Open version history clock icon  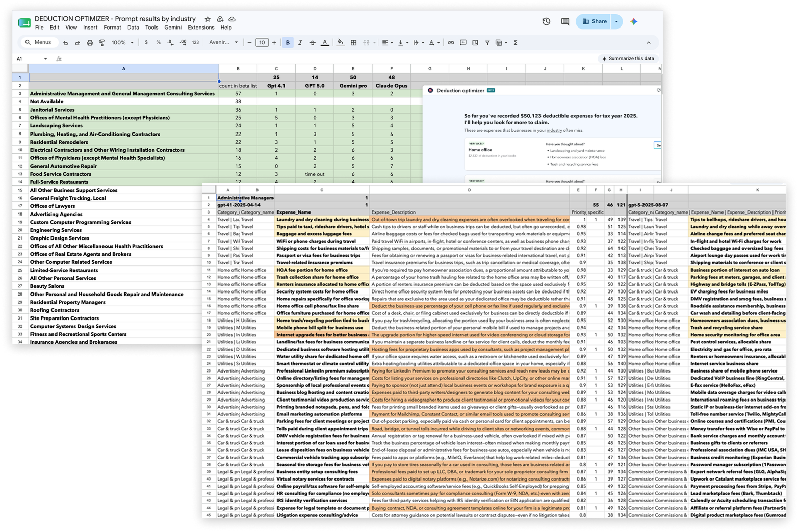click(x=546, y=21)
